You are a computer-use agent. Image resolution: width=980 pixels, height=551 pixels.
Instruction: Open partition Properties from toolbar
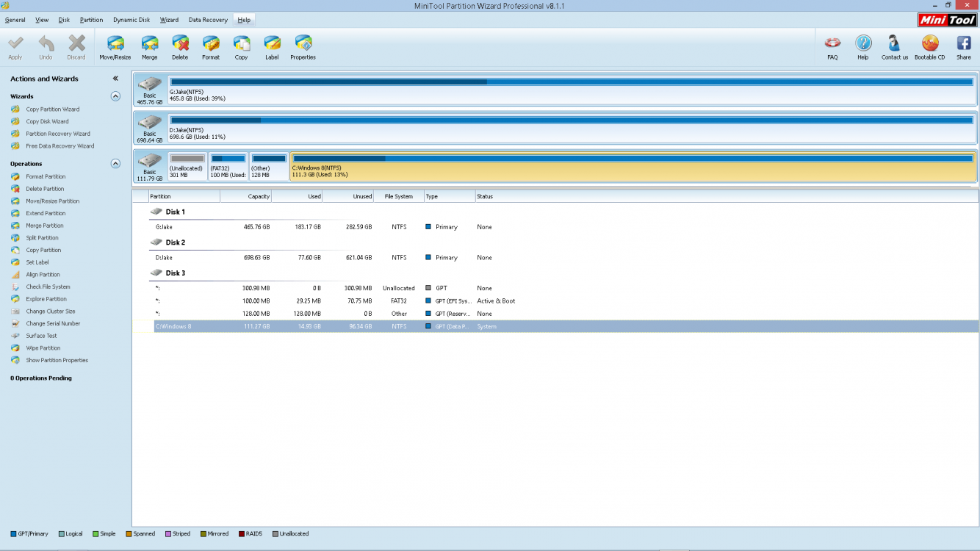(x=303, y=43)
